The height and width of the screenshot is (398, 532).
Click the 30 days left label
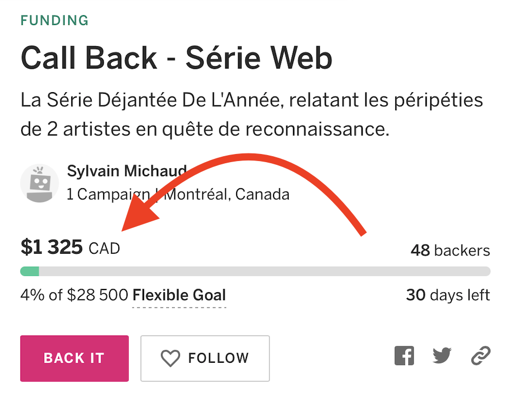[448, 295]
